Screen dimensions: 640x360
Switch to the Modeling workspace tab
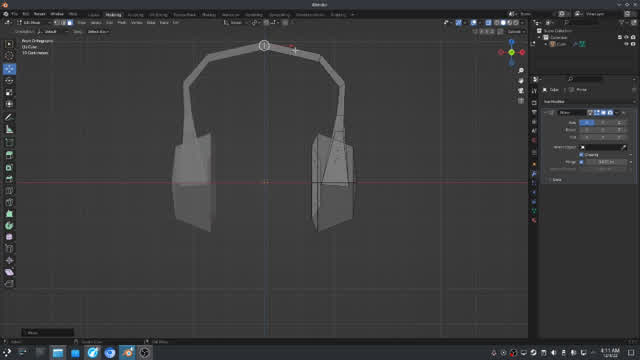113,15
